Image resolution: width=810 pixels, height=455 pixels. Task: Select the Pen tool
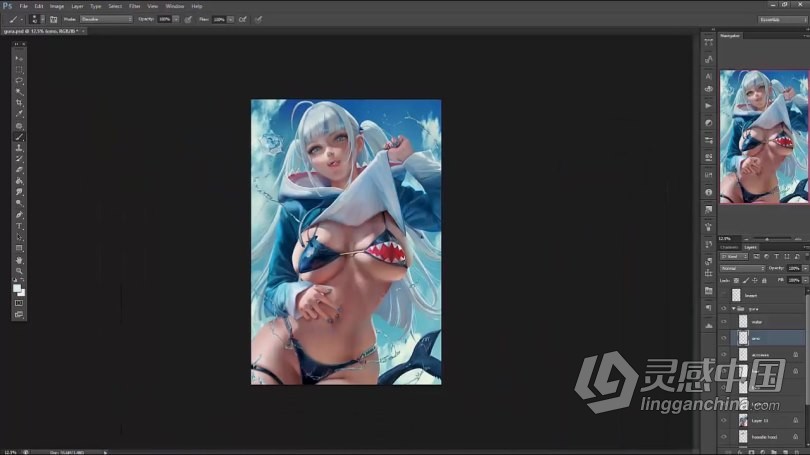click(19, 215)
